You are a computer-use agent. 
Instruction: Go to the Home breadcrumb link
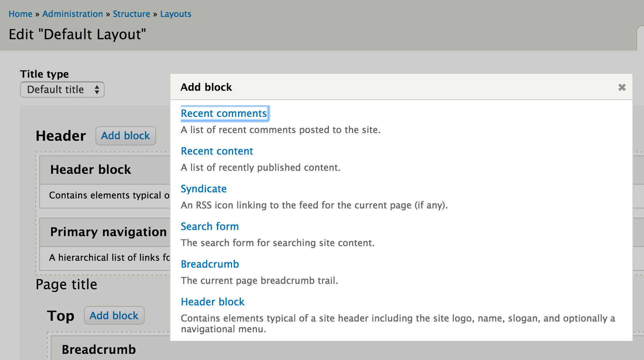[x=20, y=14]
